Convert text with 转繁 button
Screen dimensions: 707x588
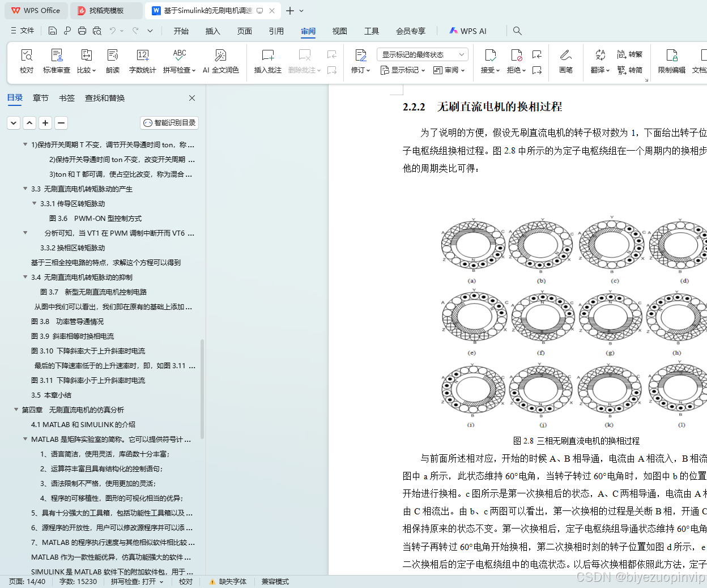pos(630,54)
